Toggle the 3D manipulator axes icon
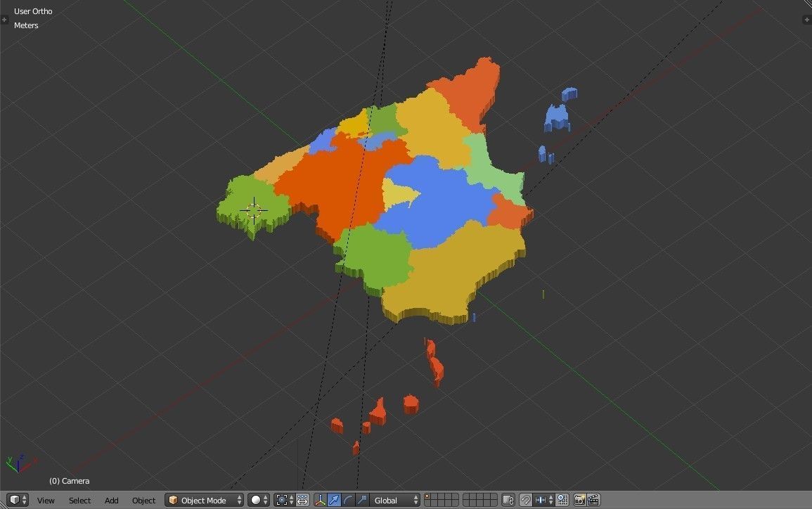This screenshot has width=812, height=509. 320,500
